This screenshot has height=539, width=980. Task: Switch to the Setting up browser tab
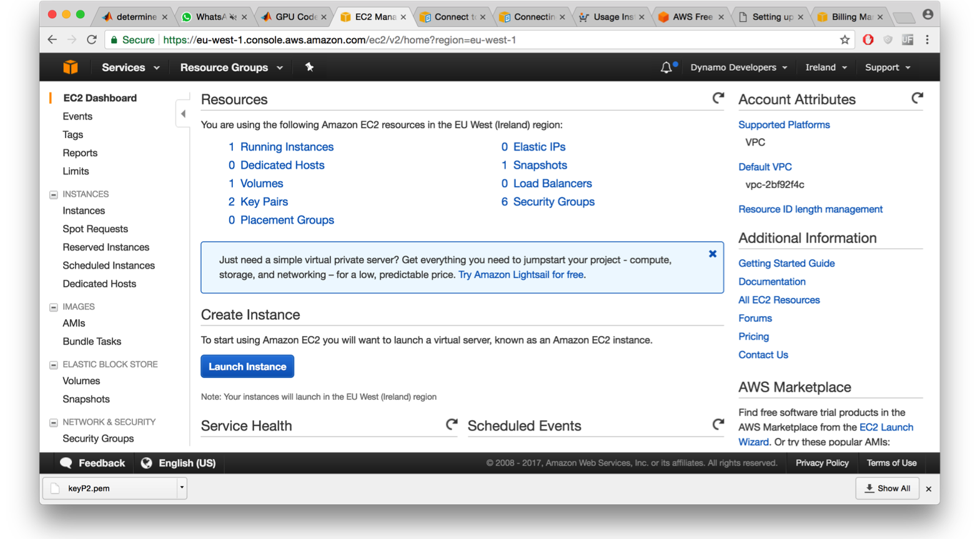tap(770, 17)
